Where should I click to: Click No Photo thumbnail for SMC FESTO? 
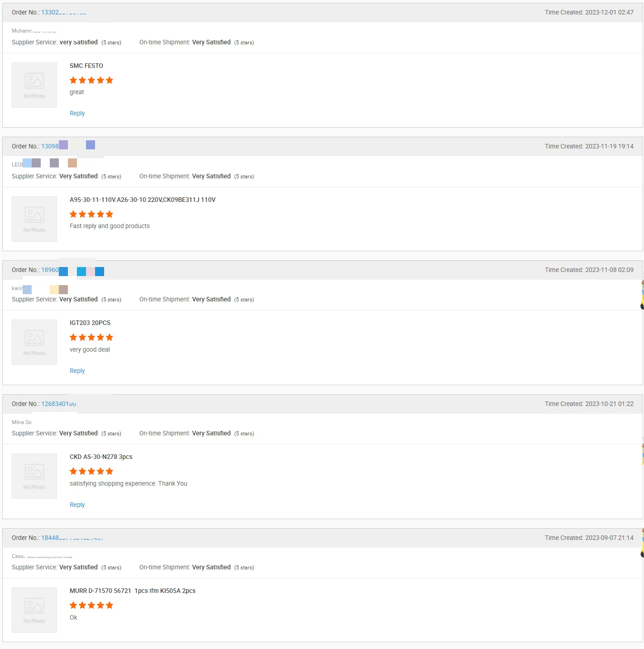(x=34, y=85)
